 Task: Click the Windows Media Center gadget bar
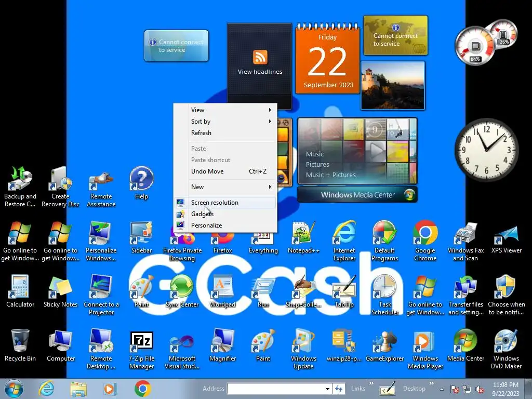(x=357, y=195)
